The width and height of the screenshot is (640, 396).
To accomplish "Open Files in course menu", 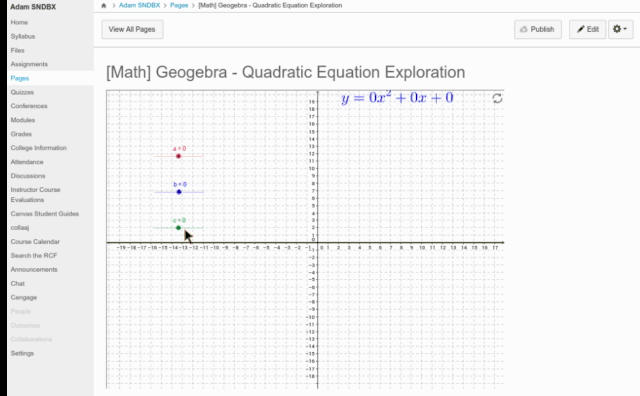I will point(18,50).
